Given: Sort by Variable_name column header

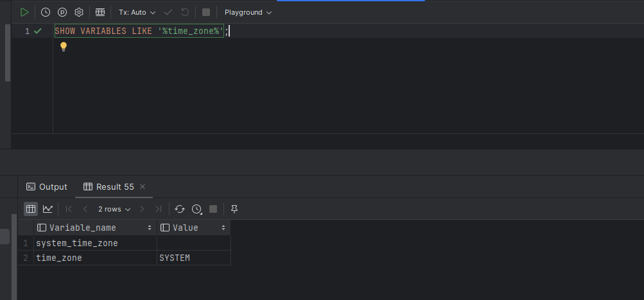Looking at the screenshot, I should (95, 228).
